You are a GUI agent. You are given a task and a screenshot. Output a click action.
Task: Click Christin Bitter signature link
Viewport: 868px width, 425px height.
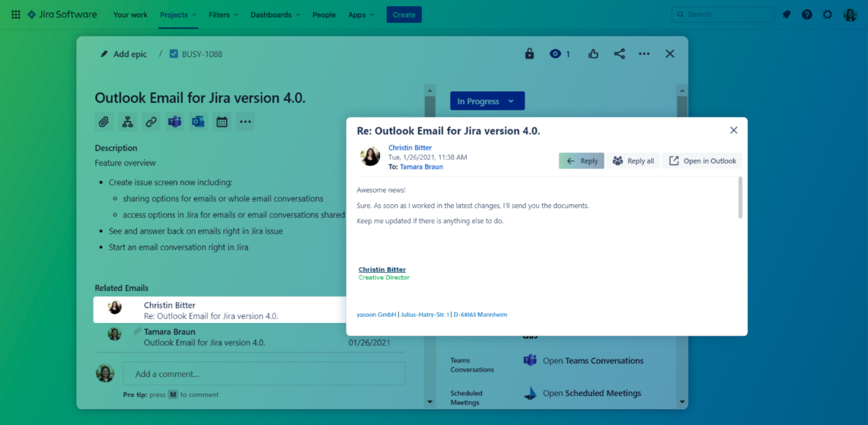[x=382, y=270]
